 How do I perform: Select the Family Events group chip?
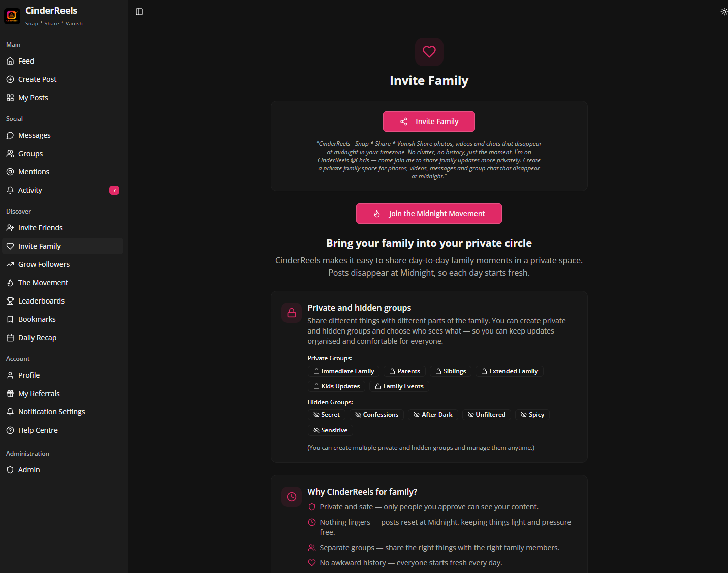point(399,386)
